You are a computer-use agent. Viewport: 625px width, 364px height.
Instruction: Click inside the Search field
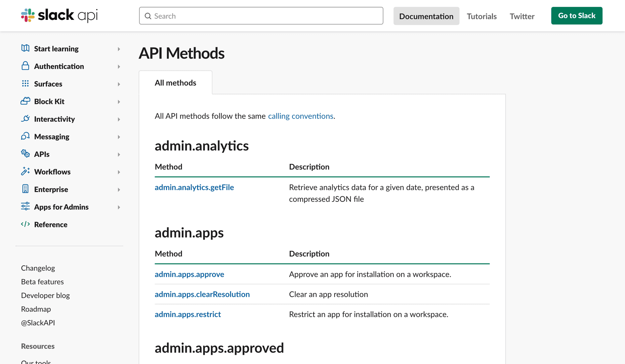tap(260, 16)
